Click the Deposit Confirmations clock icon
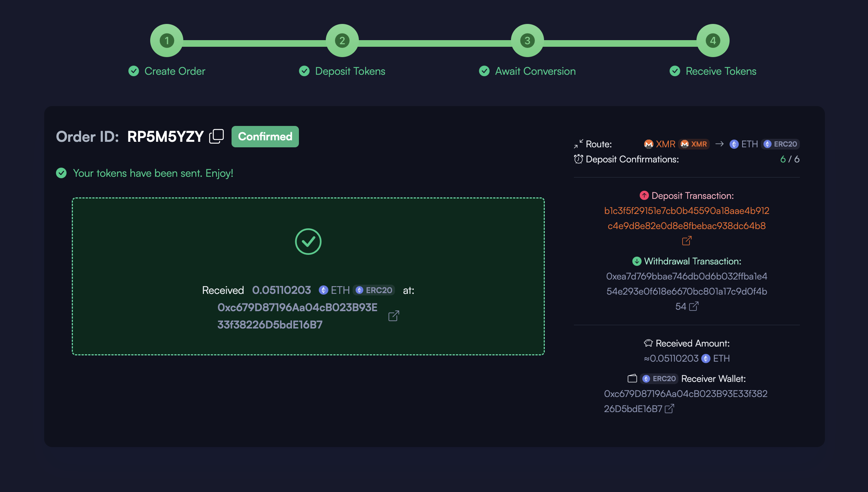Image resolution: width=868 pixels, height=492 pixels. [x=578, y=159]
